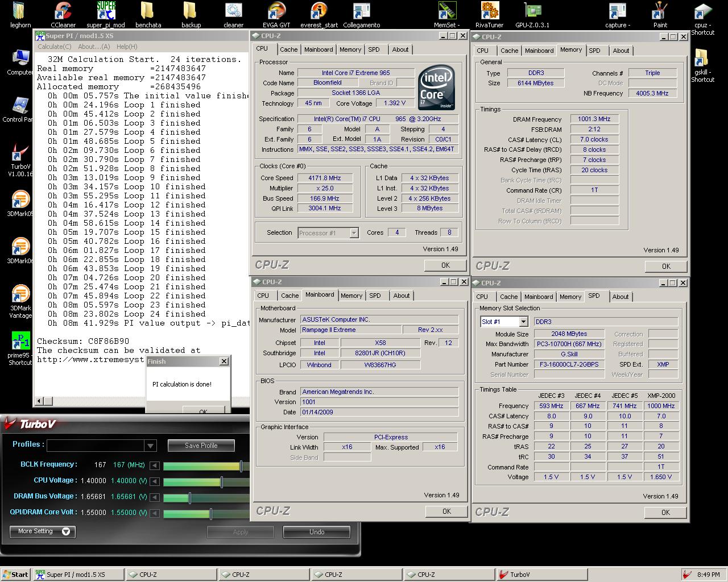Decrease DRAM Bus Voltage with left arrow
Image resolution: width=728 pixels, height=582 pixels.
[x=154, y=497]
